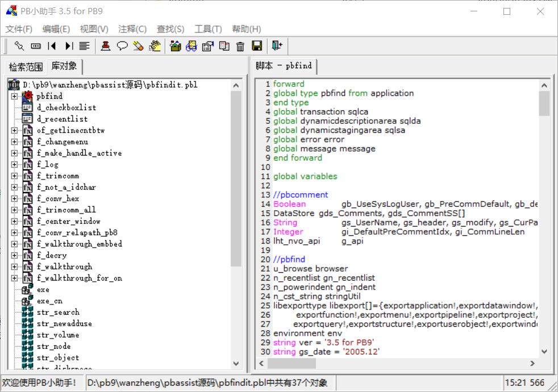Open the 工具(T) menu
Screen dimensions: 558x392
coord(208,29)
